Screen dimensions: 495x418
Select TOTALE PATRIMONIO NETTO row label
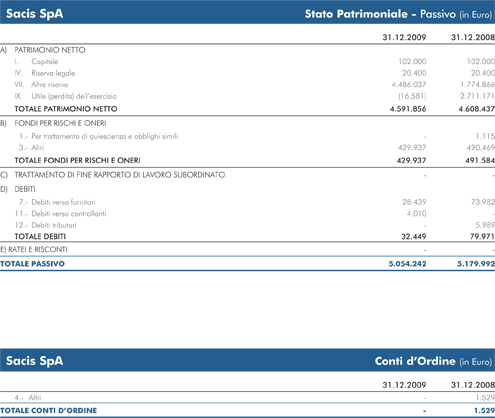[66, 109]
